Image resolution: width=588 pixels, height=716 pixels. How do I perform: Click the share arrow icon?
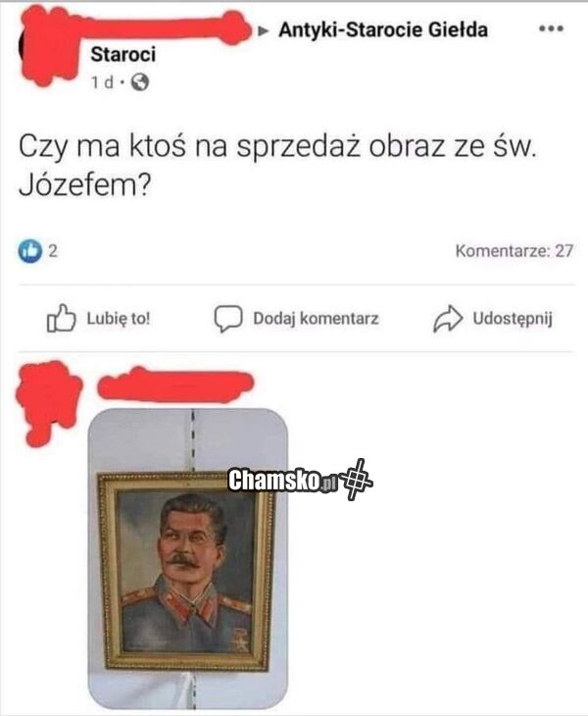point(448,318)
